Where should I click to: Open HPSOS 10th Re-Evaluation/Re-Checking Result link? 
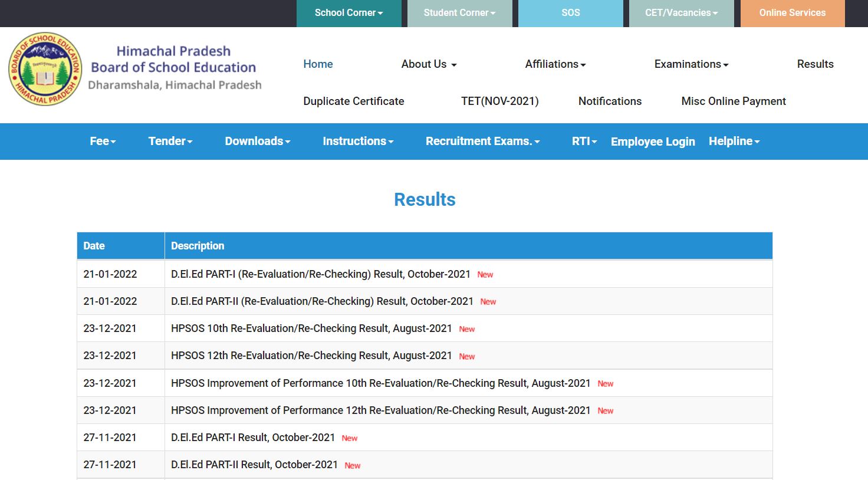point(311,328)
